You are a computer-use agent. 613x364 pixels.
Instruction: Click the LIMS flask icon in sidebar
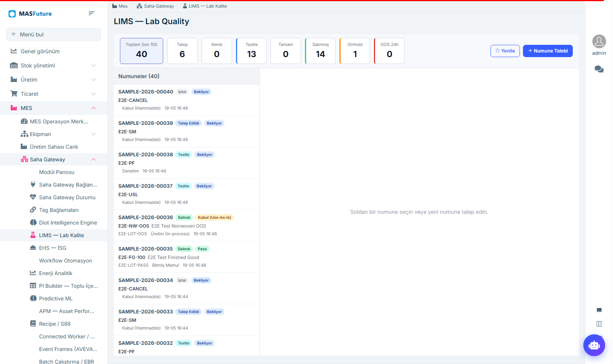pos(33,235)
